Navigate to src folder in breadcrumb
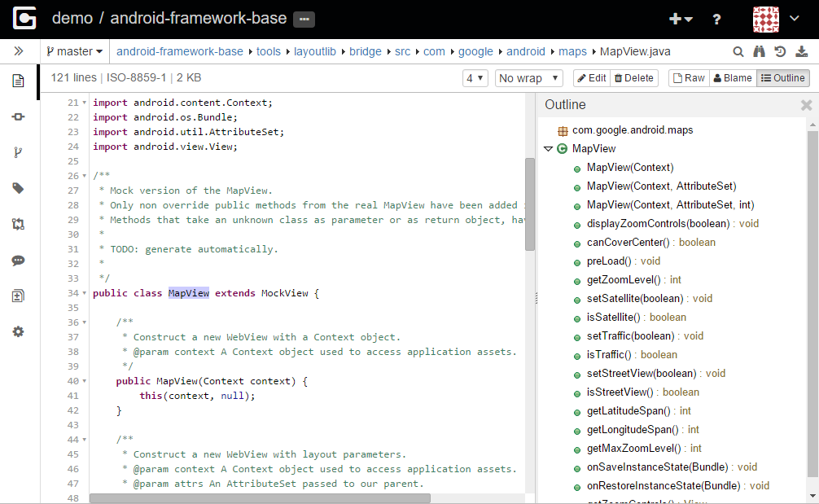Image resolution: width=819 pixels, height=504 pixels. tap(403, 52)
